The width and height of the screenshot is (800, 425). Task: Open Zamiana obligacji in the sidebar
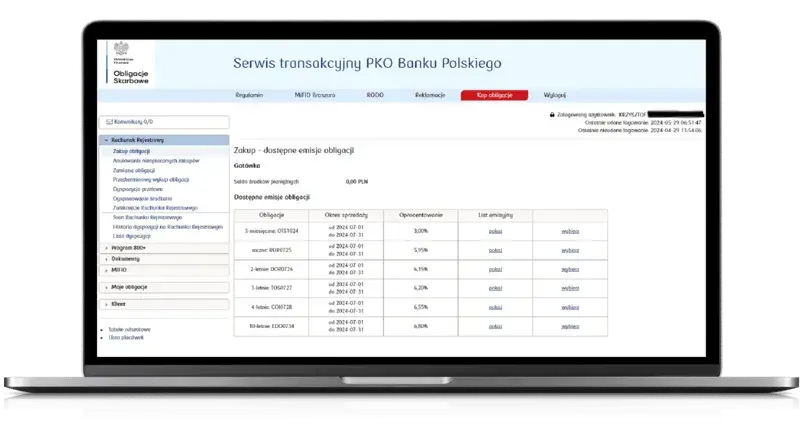click(134, 170)
